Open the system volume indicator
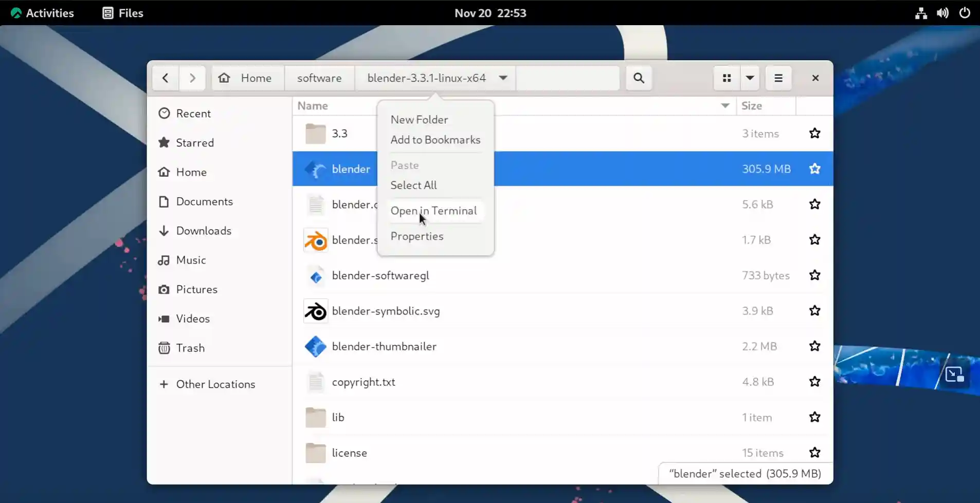The image size is (980, 503). [942, 13]
